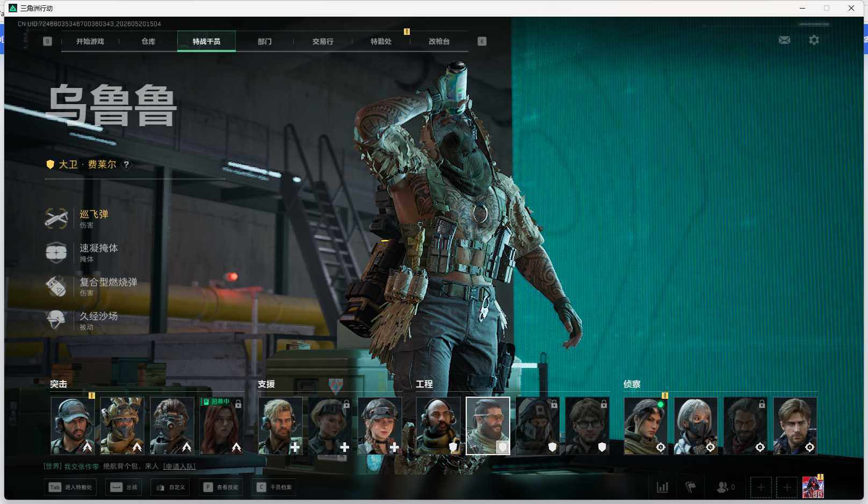The width and height of the screenshot is (868, 504).
Task: Open the statistics bar chart icon
Action: tap(663, 487)
